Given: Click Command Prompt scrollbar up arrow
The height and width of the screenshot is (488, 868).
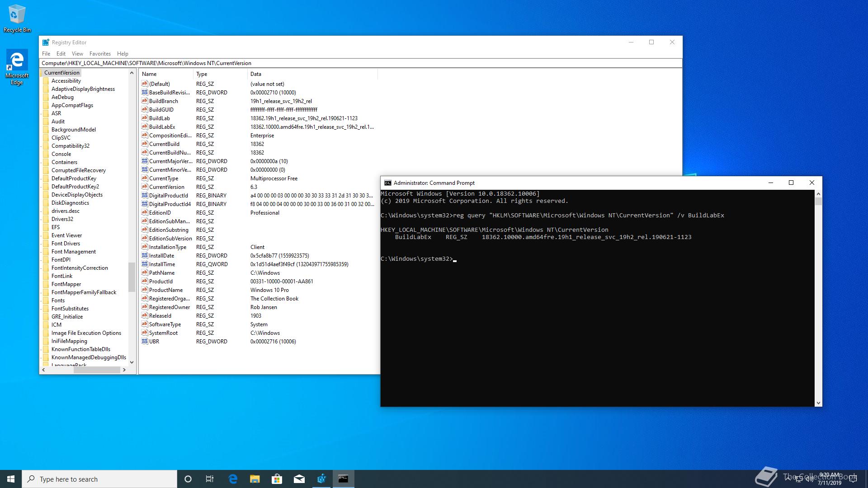Looking at the screenshot, I should pyautogui.click(x=818, y=194).
